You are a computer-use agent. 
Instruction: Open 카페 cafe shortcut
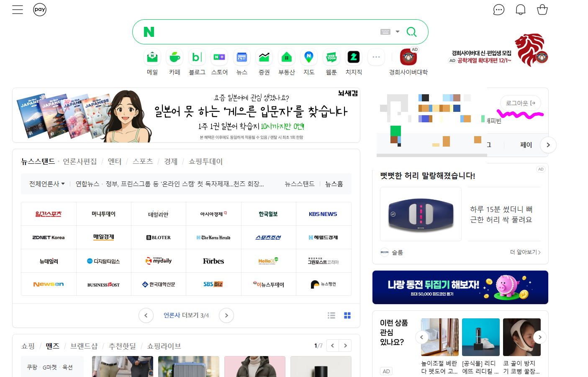pyautogui.click(x=175, y=62)
